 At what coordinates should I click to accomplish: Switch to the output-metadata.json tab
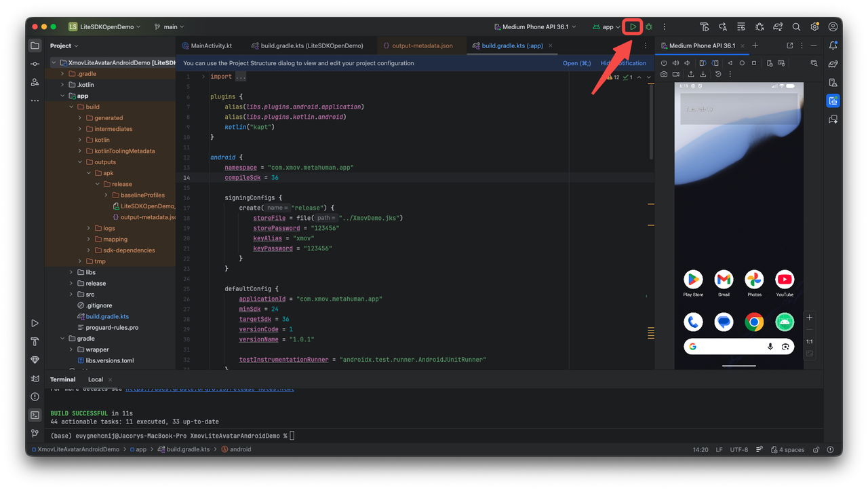[x=422, y=45]
